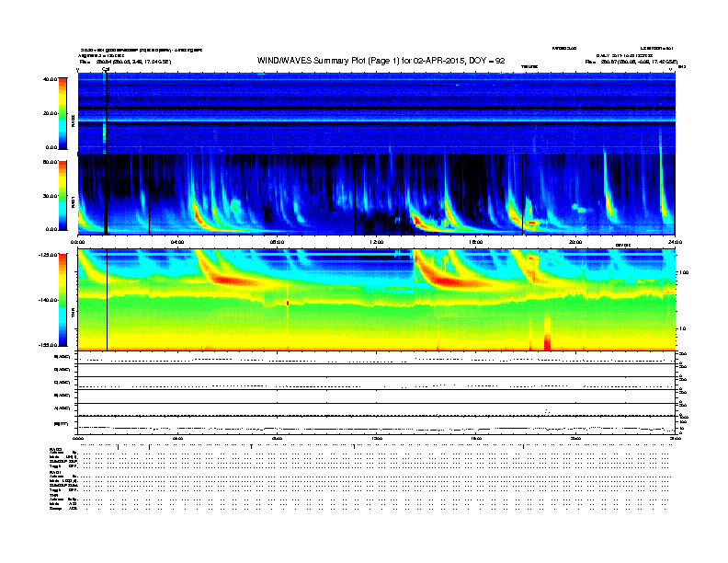Click the 04:00 tick label below RAD1 spectrogram
728x563 pixels.
177,242
